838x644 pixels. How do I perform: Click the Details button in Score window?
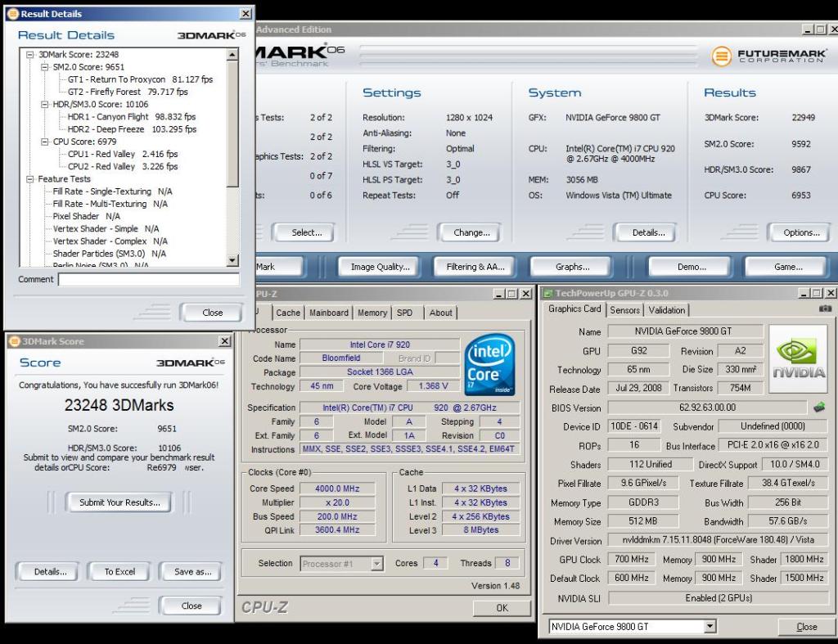point(50,572)
